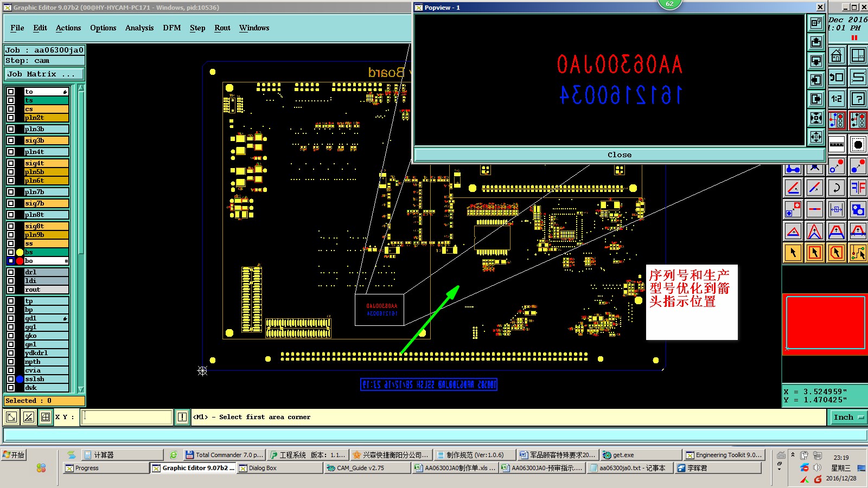
Task: Open the File menu
Action: point(17,28)
